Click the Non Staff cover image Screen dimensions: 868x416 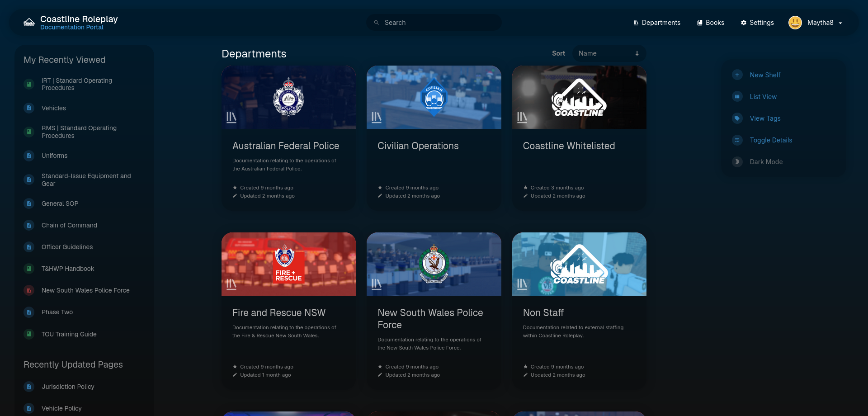click(579, 264)
